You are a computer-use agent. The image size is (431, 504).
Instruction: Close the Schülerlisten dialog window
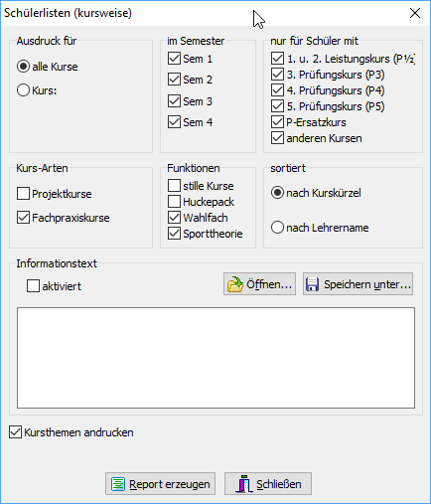point(415,13)
